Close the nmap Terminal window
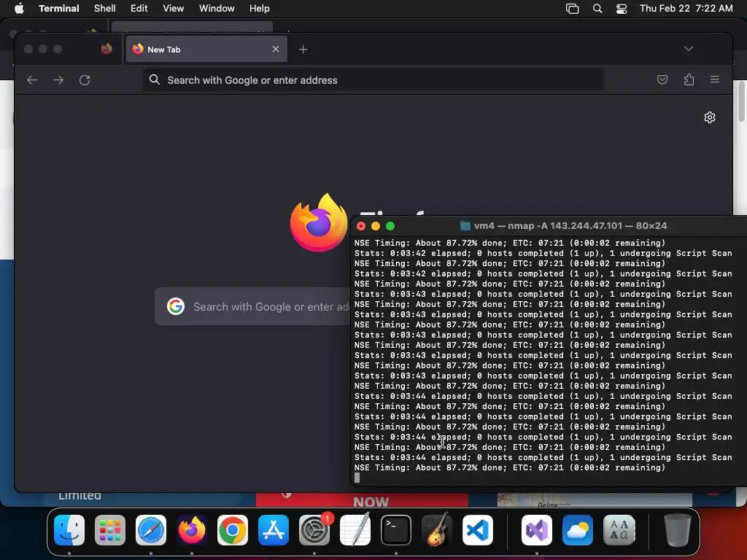The image size is (747, 560). point(361,226)
